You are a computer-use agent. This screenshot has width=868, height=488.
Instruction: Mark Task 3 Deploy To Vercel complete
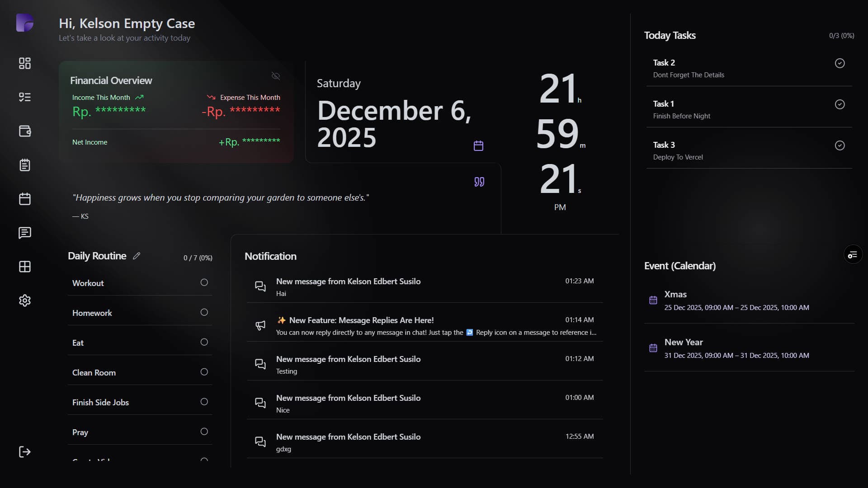coord(840,145)
